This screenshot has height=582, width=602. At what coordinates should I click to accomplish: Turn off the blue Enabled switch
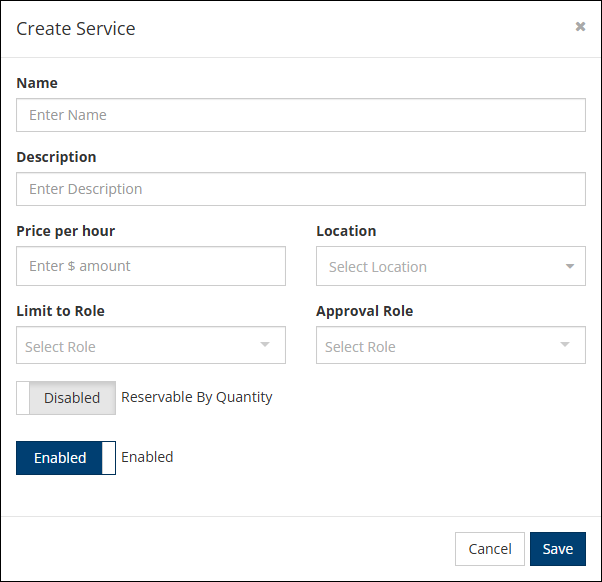(x=66, y=458)
